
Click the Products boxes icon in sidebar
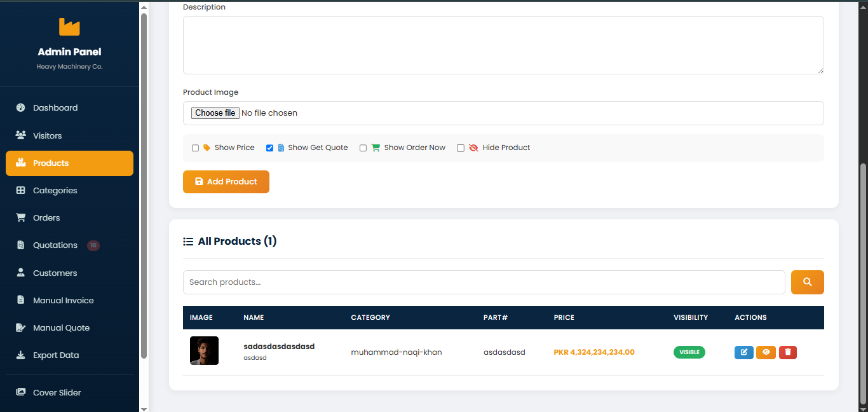pos(20,163)
